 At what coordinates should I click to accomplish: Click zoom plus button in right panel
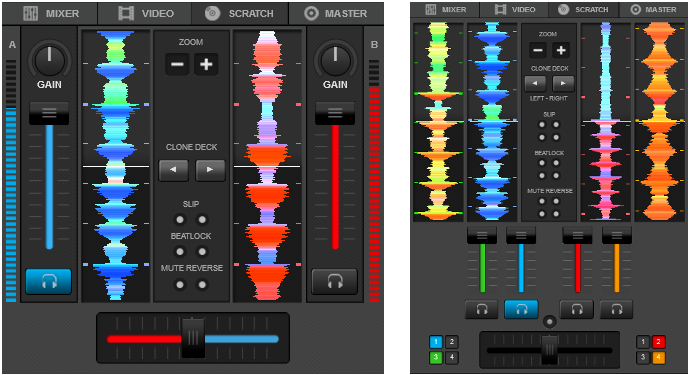(561, 50)
